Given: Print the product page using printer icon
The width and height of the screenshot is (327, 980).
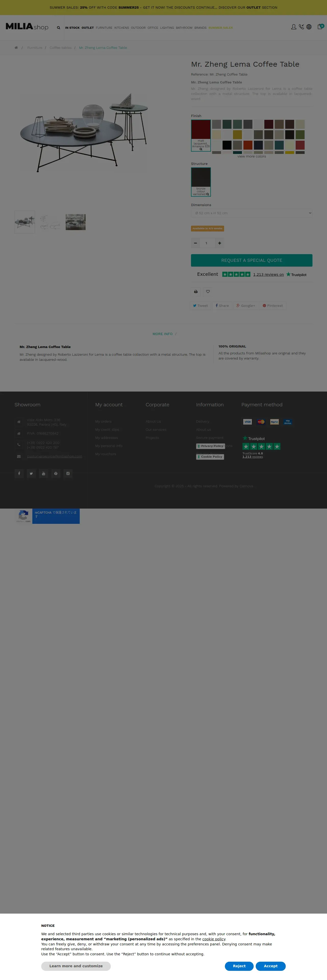Looking at the screenshot, I should [196, 292].
